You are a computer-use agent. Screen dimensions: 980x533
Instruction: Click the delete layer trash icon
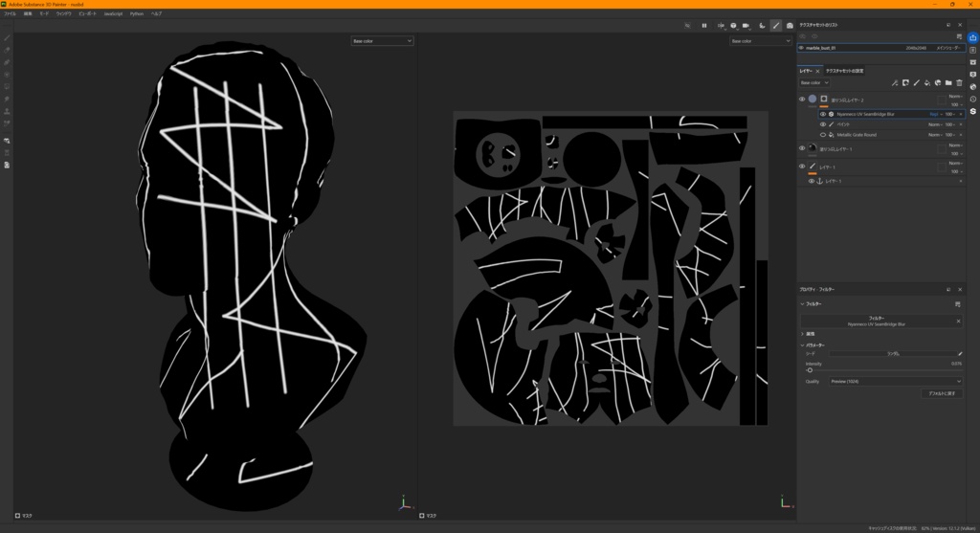959,82
